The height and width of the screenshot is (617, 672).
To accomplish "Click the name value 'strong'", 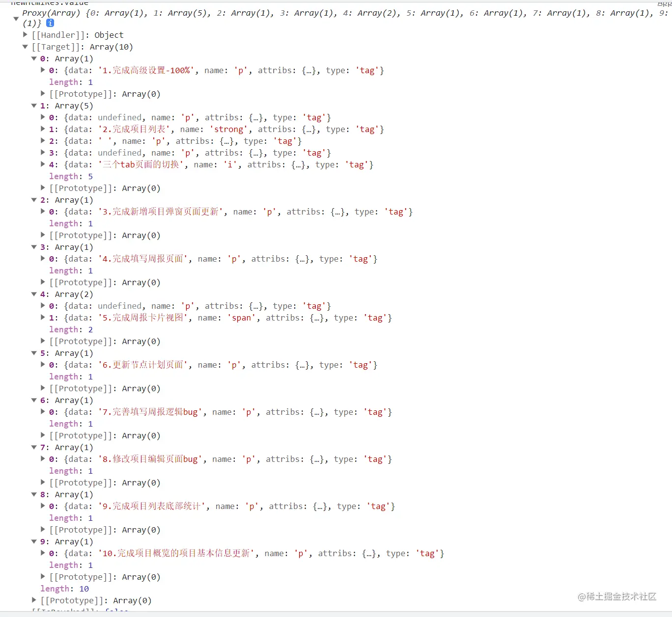I will coord(229,129).
